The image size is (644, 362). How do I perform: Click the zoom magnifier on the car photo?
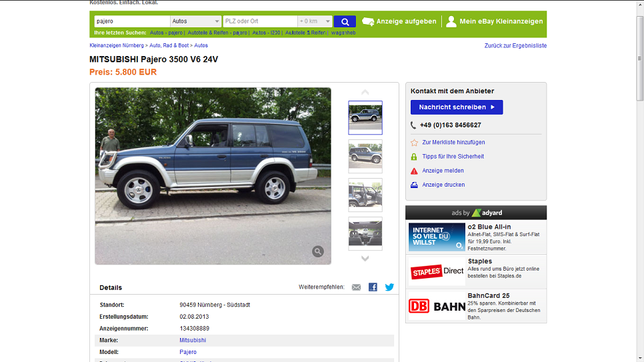(317, 251)
